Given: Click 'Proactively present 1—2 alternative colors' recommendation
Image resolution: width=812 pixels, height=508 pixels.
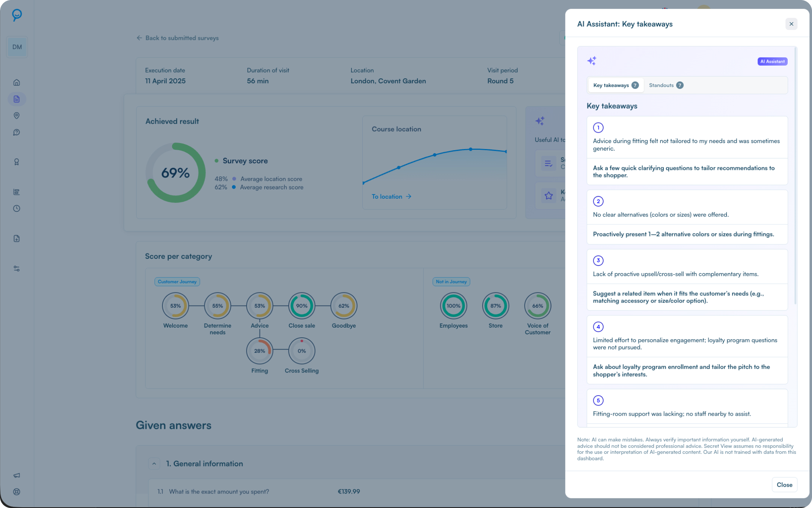Looking at the screenshot, I should [x=683, y=234].
